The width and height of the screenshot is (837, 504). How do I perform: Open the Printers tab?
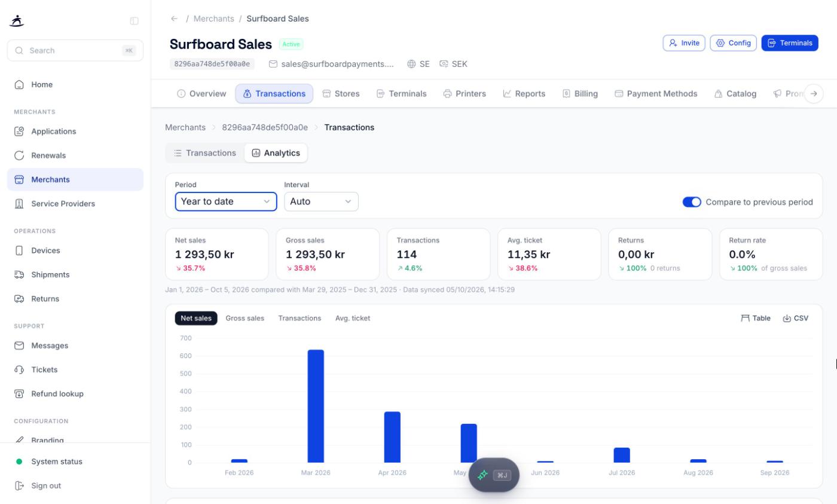(x=465, y=94)
